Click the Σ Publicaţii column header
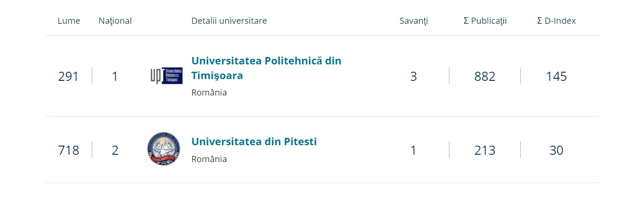 click(x=485, y=21)
